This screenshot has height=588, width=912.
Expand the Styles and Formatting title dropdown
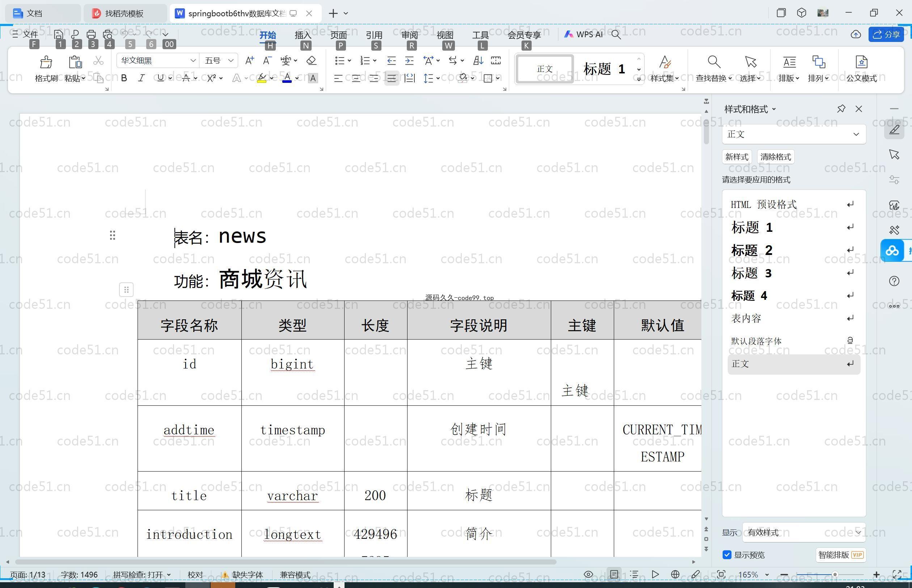[x=774, y=109]
